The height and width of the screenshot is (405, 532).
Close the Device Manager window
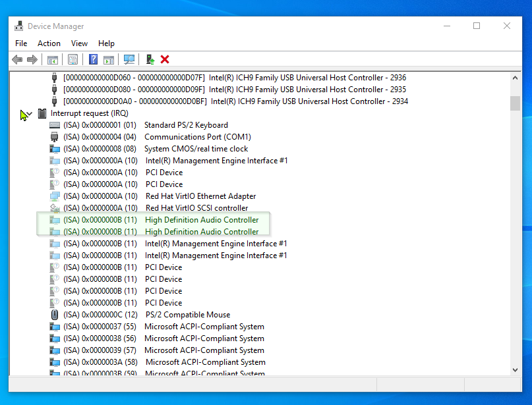point(507,26)
